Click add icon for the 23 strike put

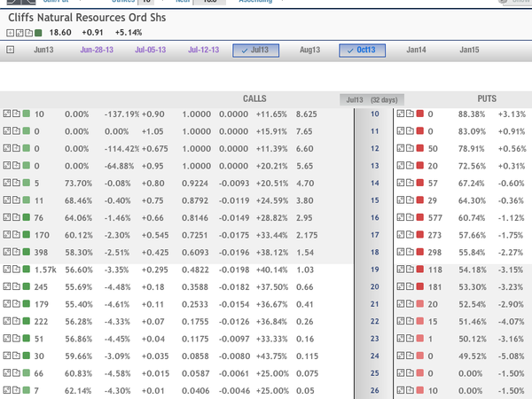click(x=410, y=339)
